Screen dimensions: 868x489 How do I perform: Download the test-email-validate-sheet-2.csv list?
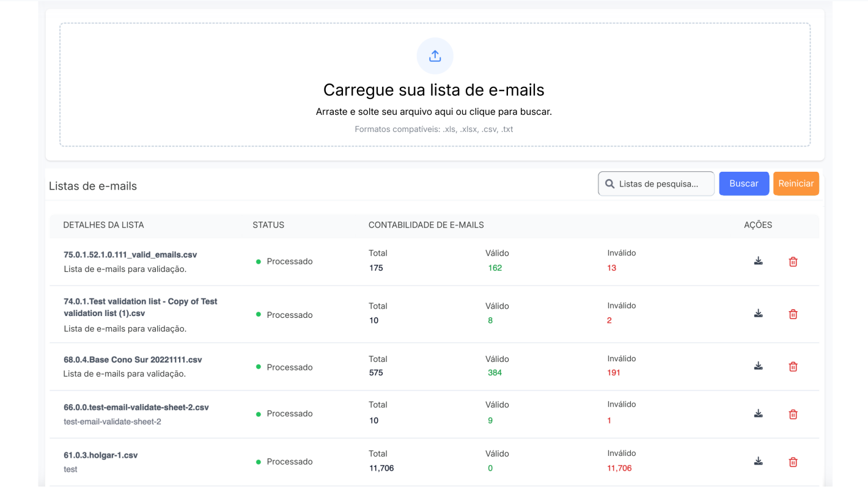[758, 414]
